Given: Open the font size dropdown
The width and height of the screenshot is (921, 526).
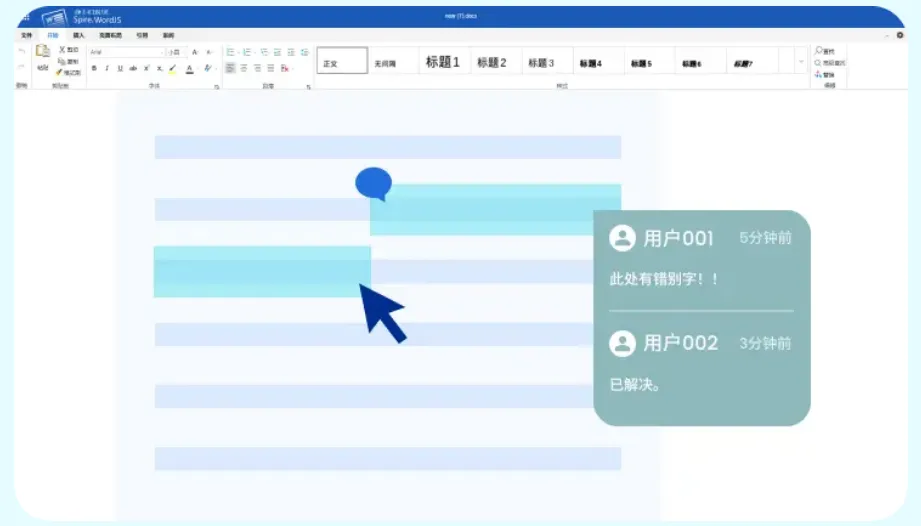Looking at the screenshot, I should (x=176, y=52).
